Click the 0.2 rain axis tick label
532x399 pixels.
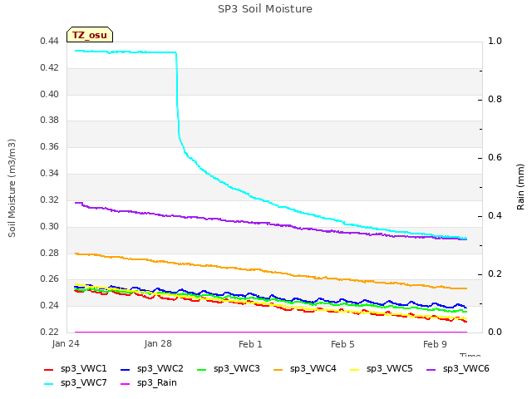click(x=495, y=273)
